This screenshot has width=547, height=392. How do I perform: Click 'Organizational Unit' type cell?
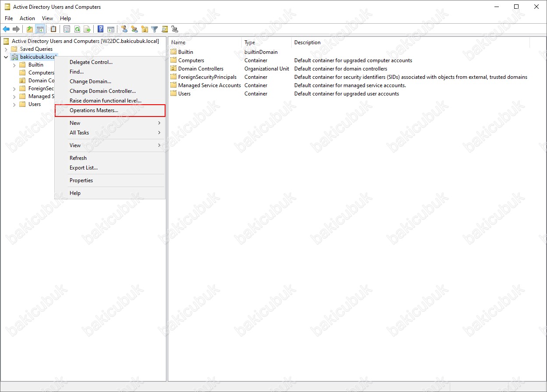[267, 69]
